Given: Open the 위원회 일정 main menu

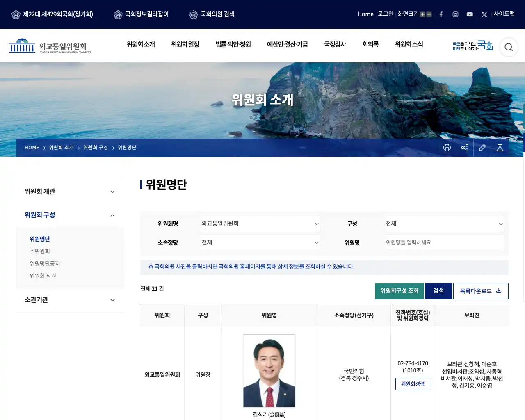Looking at the screenshot, I should (185, 44).
